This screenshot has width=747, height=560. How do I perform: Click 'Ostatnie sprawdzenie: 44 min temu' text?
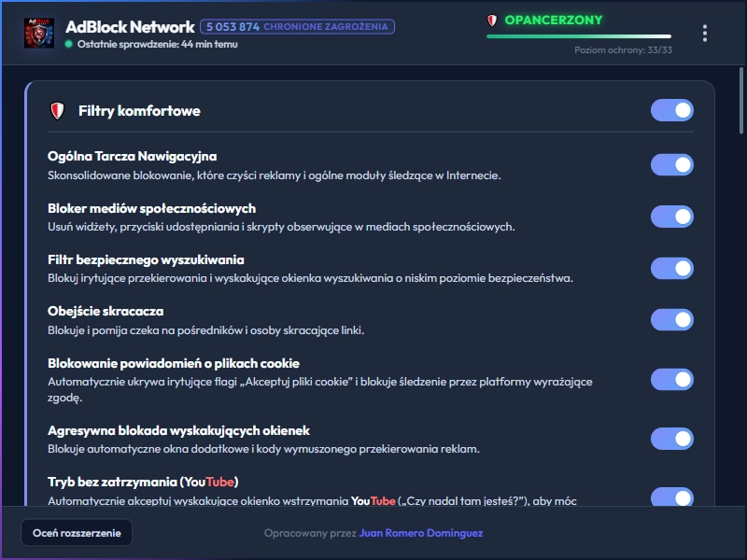point(157,44)
